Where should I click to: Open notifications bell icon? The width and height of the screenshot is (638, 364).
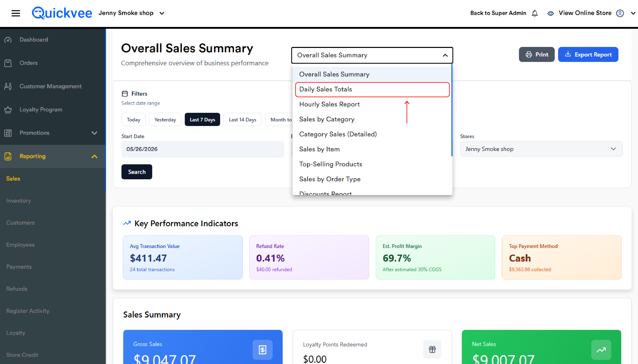click(535, 13)
